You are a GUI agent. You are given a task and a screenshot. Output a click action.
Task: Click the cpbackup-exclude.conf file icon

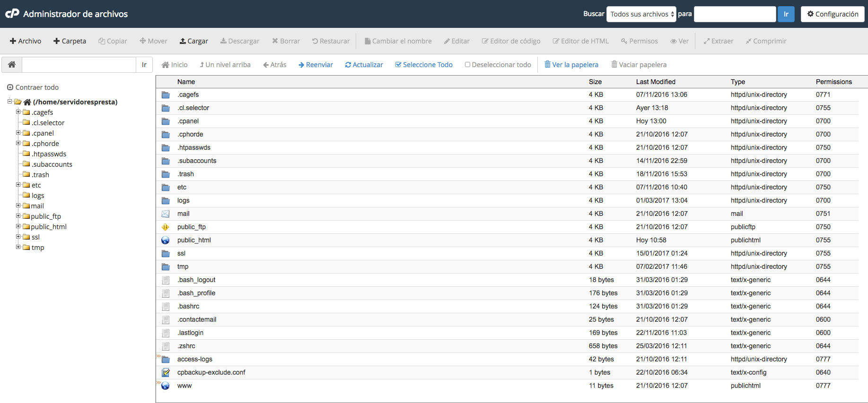click(x=166, y=372)
